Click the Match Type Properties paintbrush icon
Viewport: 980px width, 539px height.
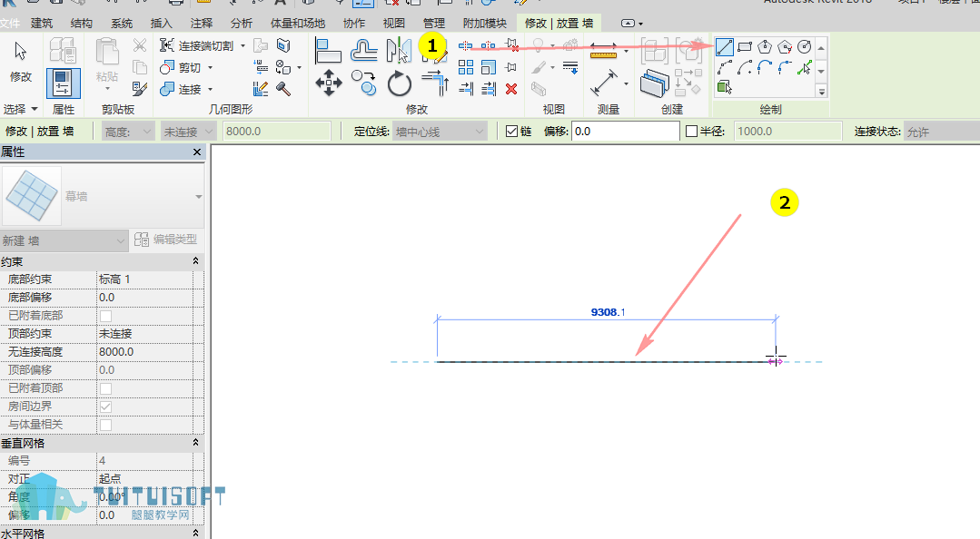[140, 89]
